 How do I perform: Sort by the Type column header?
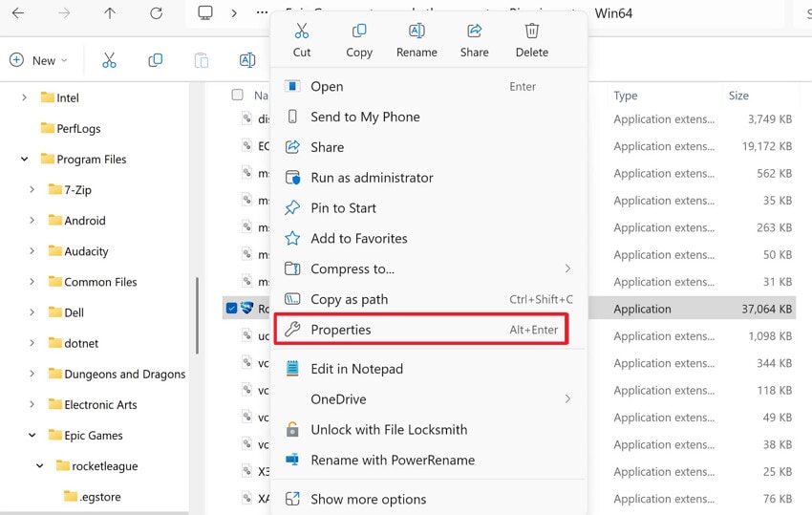click(625, 96)
